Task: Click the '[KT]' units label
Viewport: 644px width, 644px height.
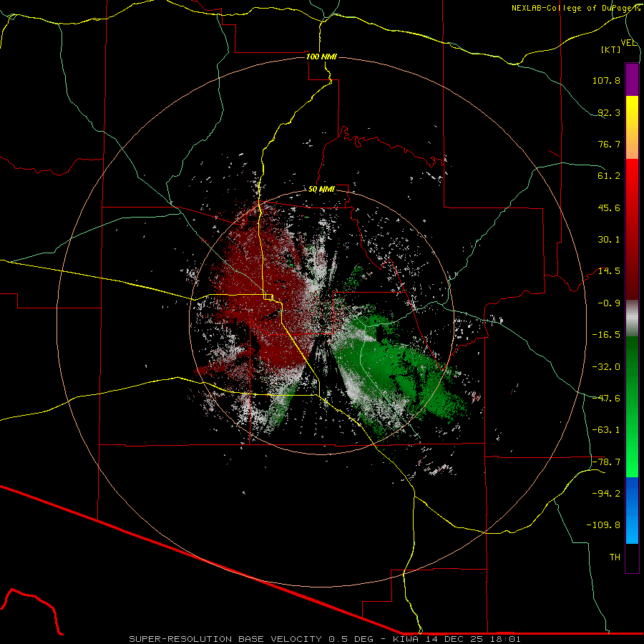Action: point(611,49)
